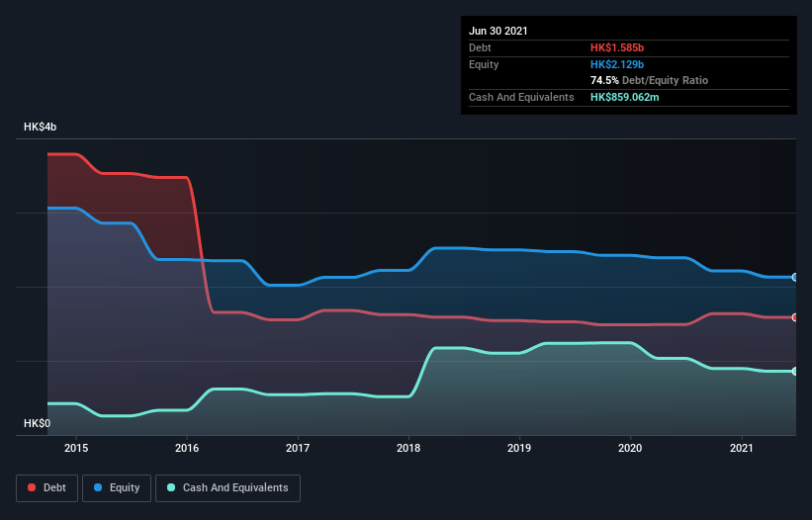
Task: Click the 2015 x-axis label
Action: coord(76,448)
